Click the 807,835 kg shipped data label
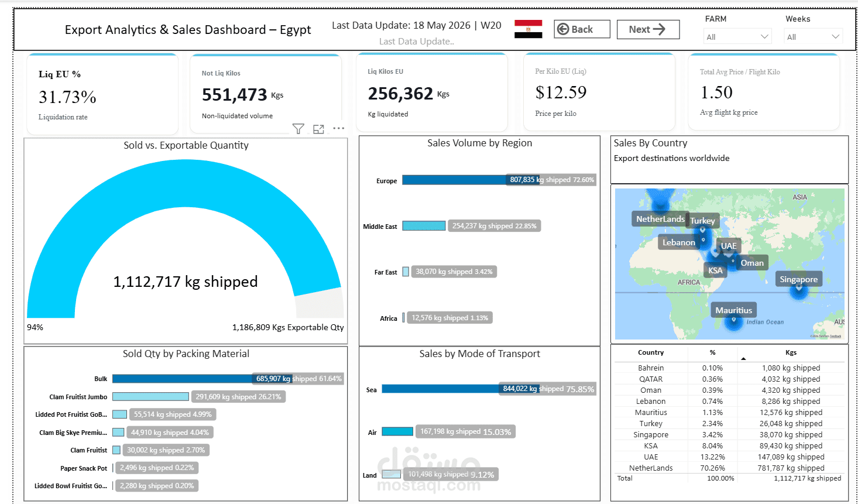Image resolution: width=858 pixels, height=504 pixels. click(x=552, y=180)
